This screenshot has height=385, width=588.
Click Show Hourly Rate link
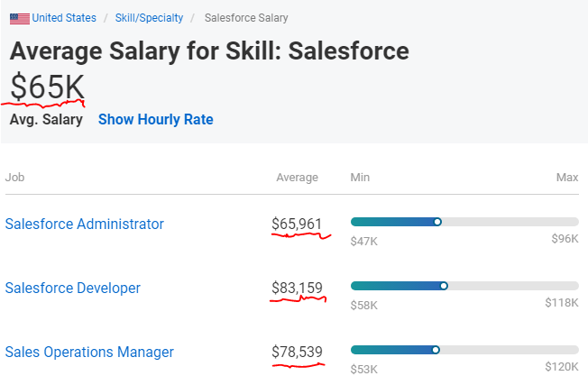pyautogui.click(x=156, y=120)
